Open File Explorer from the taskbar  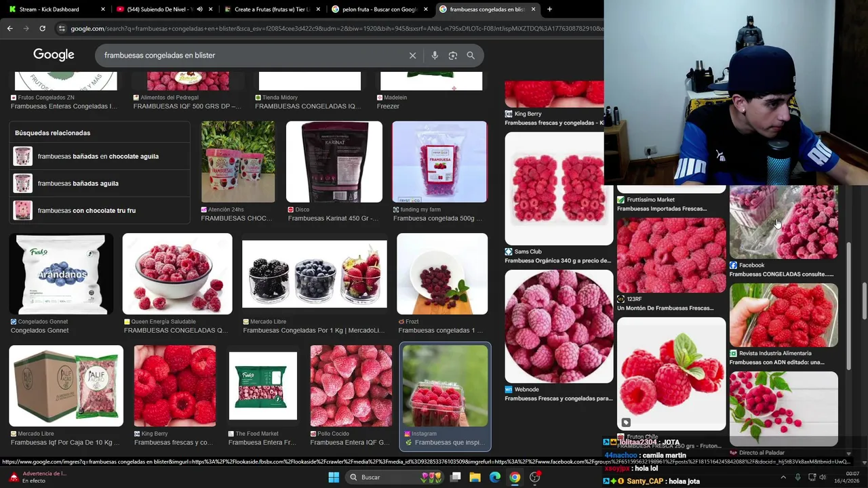[x=475, y=477]
